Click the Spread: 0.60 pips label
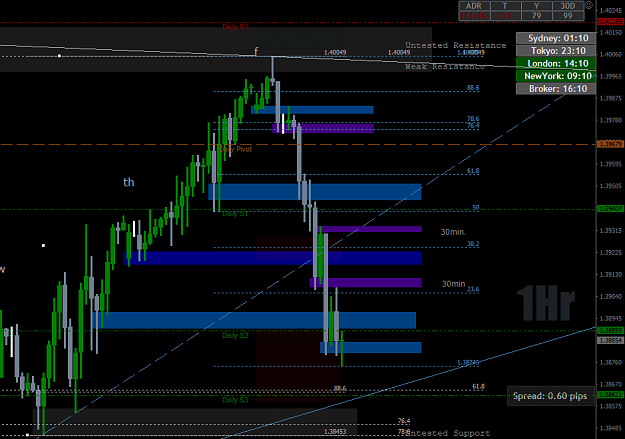Viewport: 625px width, 439px height. coord(550,396)
